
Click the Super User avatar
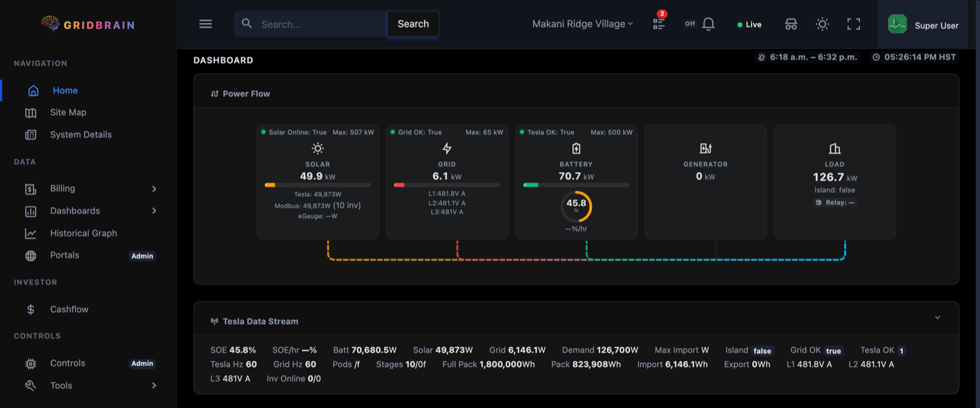[x=897, y=25]
